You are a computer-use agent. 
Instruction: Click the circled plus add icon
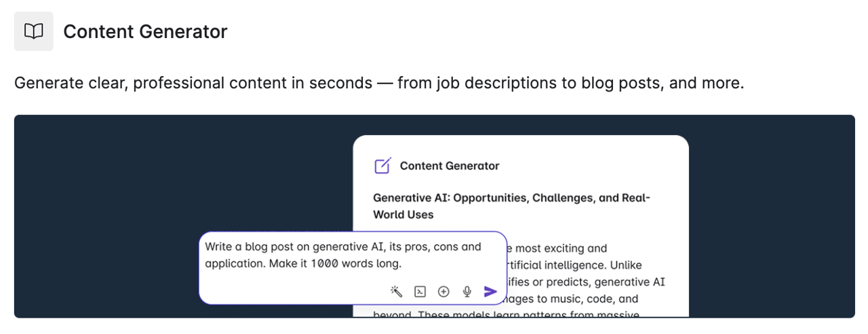pyautogui.click(x=443, y=291)
